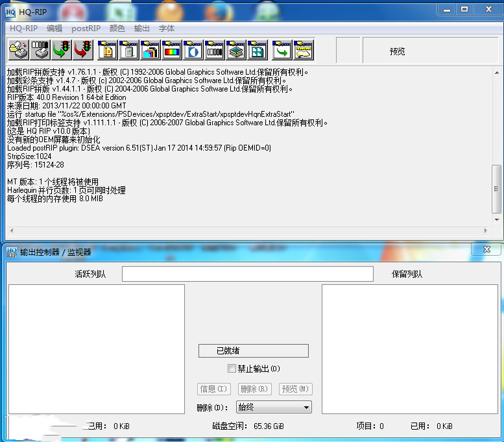
Task: Open the input manager green arrow window icon
Action: (x=282, y=50)
